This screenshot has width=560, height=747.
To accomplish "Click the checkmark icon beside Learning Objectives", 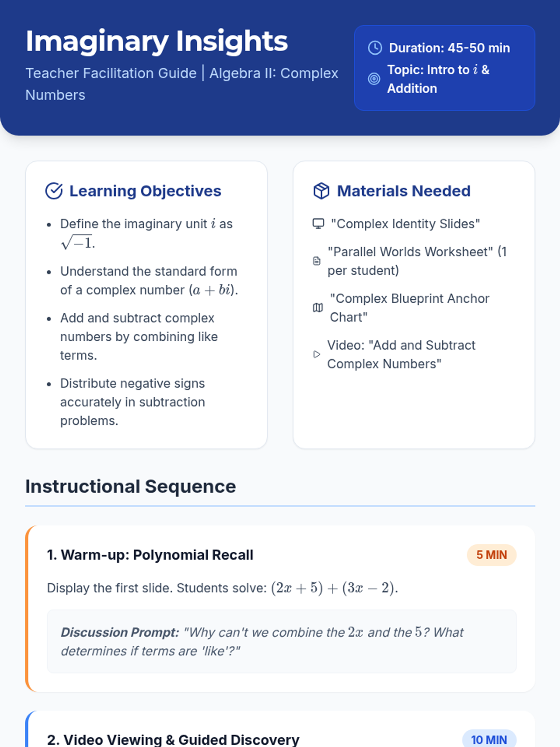I will [54, 191].
